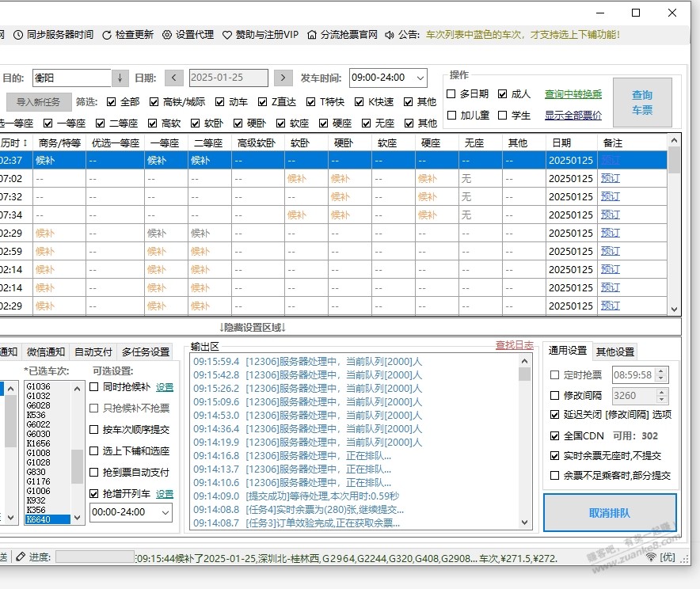Viewport: 700px width, 589px height.
Task: Click booking link in the 07:02 row
Action: (x=611, y=178)
